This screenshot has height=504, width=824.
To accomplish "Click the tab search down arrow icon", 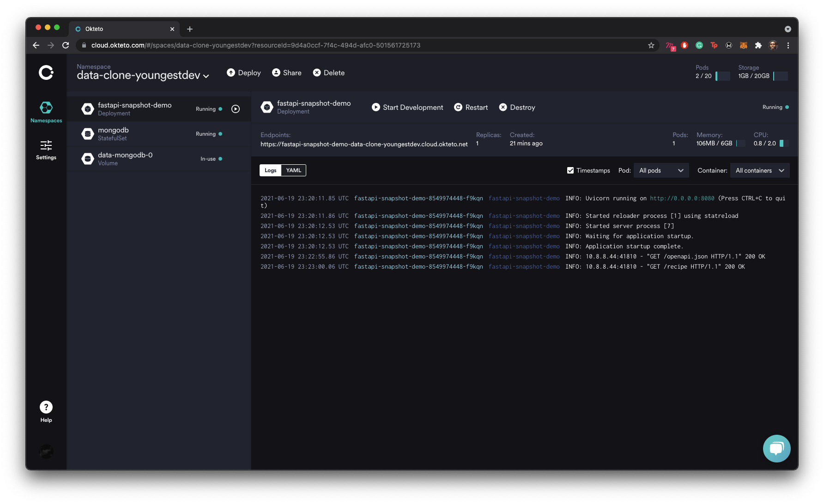I will pyautogui.click(x=788, y=29).
